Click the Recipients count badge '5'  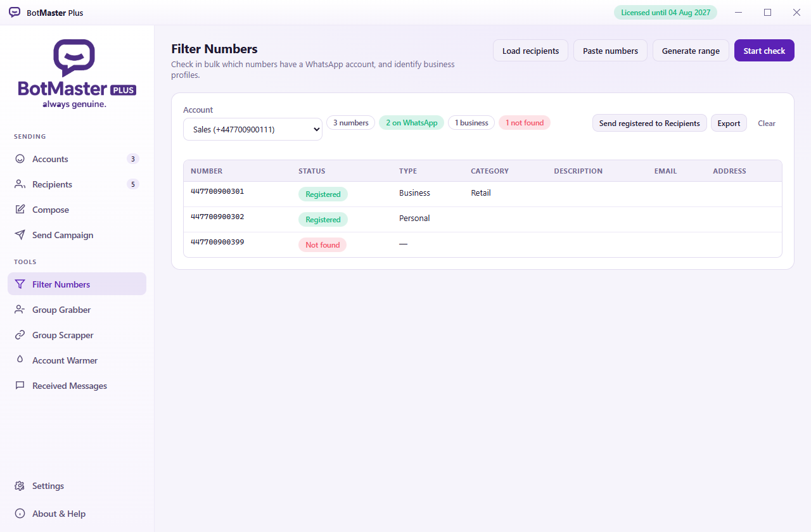[x=132, y=184]
